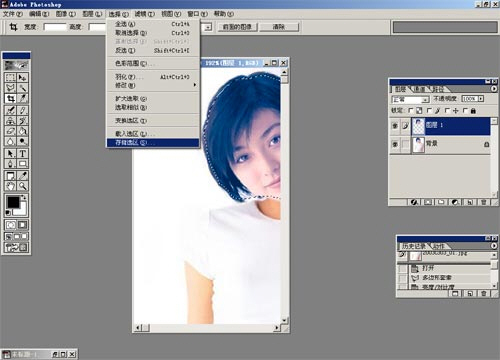
Task: Delete layer with Layers panel trash icon
Action: point(484,202)
